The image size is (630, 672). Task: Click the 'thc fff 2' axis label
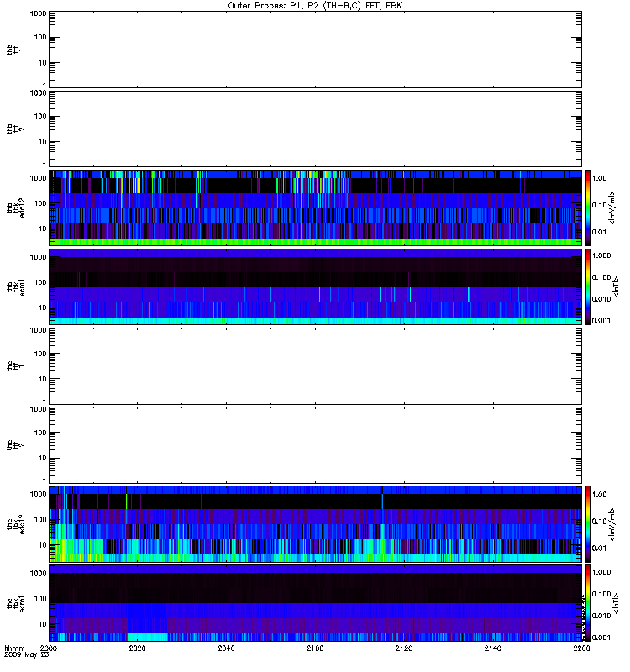tap(16, 445)
